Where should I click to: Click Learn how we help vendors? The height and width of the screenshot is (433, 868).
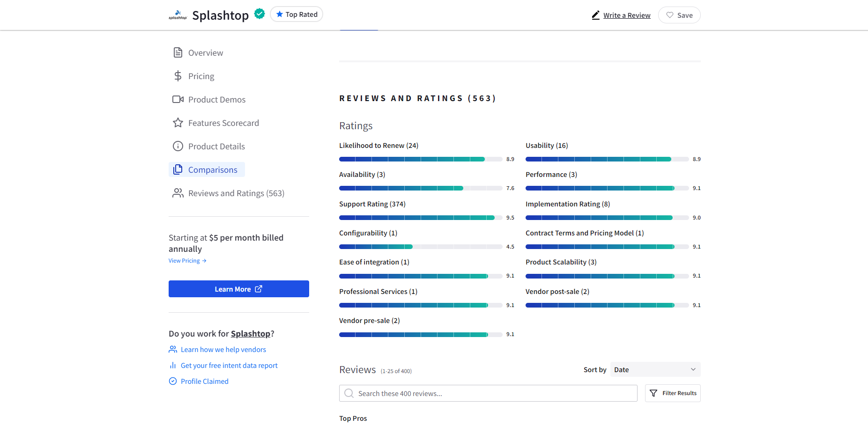click(x=223, y=349)
